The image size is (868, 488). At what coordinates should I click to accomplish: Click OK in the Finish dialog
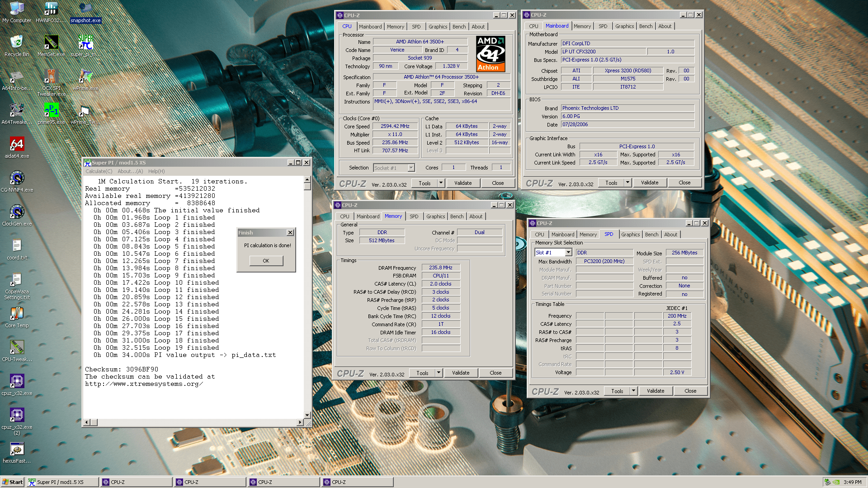pyautogui.click(x=266, y=261)
